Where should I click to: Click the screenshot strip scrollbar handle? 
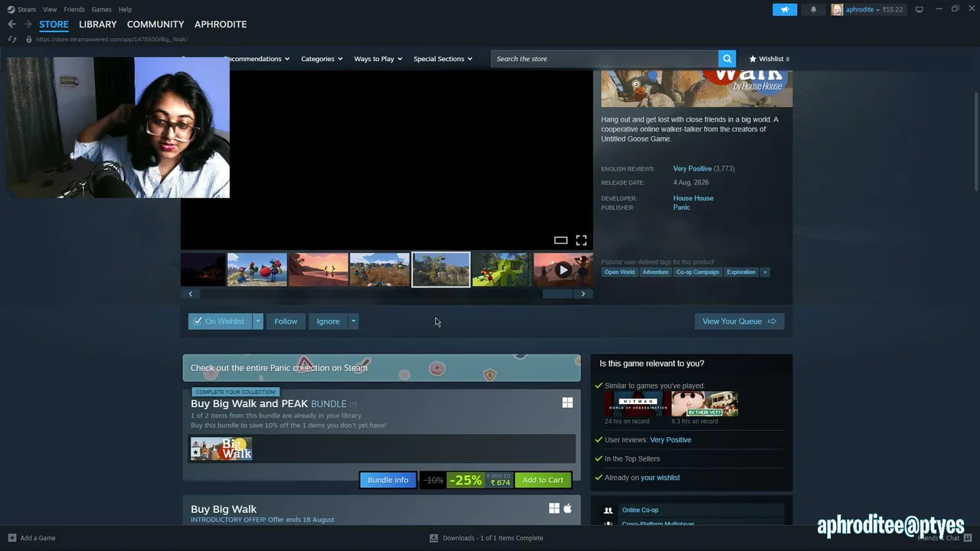pyautogui.click(x=557, y=294)
